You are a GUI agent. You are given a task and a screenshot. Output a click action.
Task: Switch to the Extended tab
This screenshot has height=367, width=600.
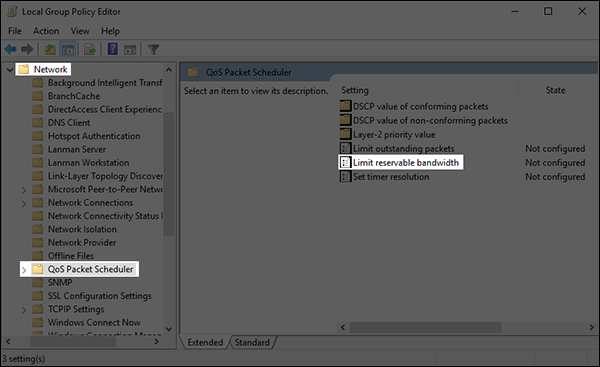(205, 343)
